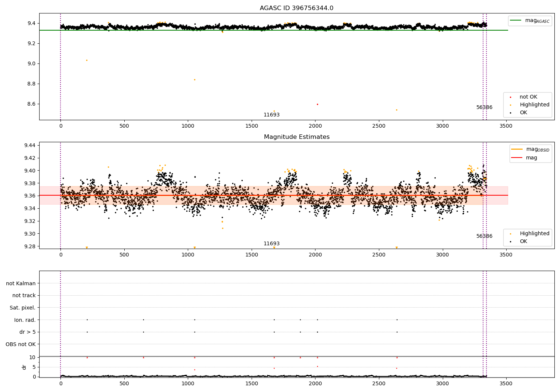This screenshot has height=392, width=560.
Task: Click the 9.28 tick label on middle plot
Action: click(x=30, y=246)
